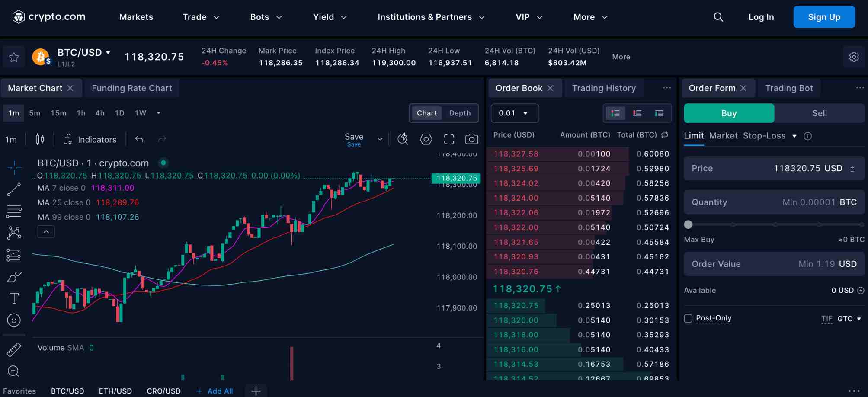Enable the Post-Only checkbox

tap(688, 318)
